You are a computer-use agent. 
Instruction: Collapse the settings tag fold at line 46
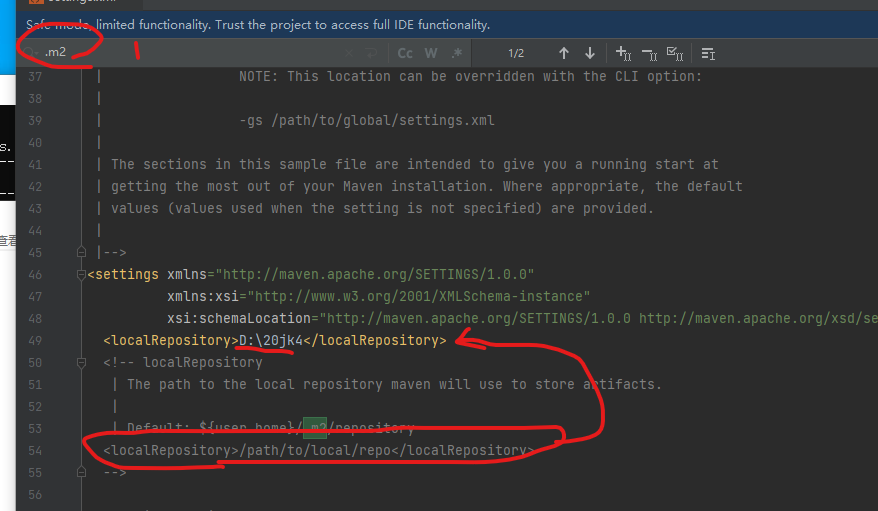pos(81,274)
